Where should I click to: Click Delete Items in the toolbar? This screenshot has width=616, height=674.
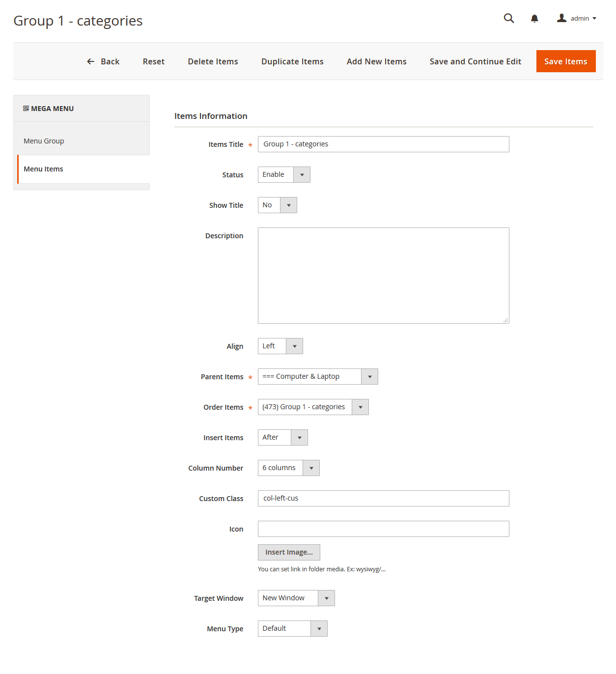(x=213, y=61)
